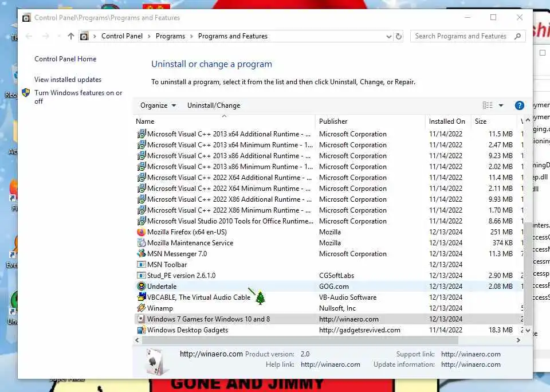Sort by the Installed On column header
Image resolution: width=550 pixels, height=392 pixels.
447,121
